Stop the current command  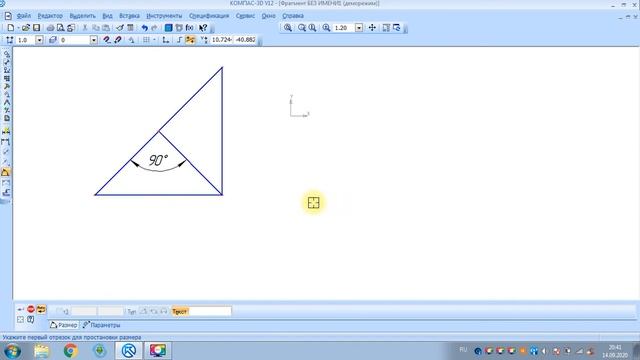click(31, 309)
